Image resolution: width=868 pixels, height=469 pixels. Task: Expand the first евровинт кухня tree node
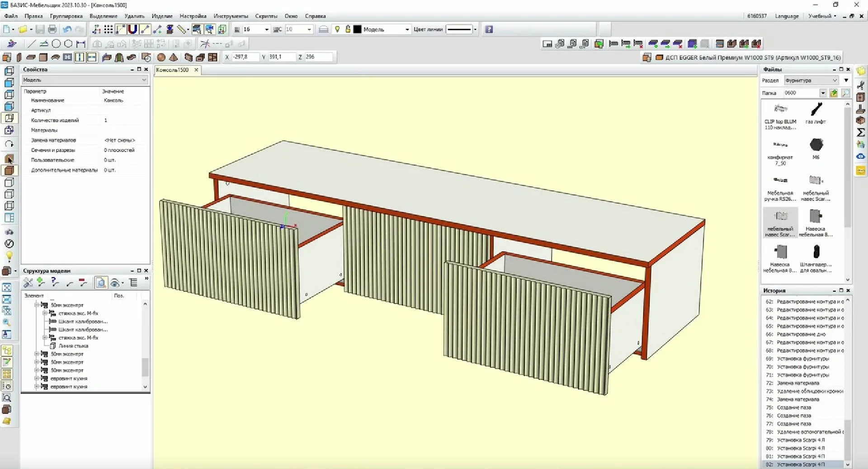(37, 379)
